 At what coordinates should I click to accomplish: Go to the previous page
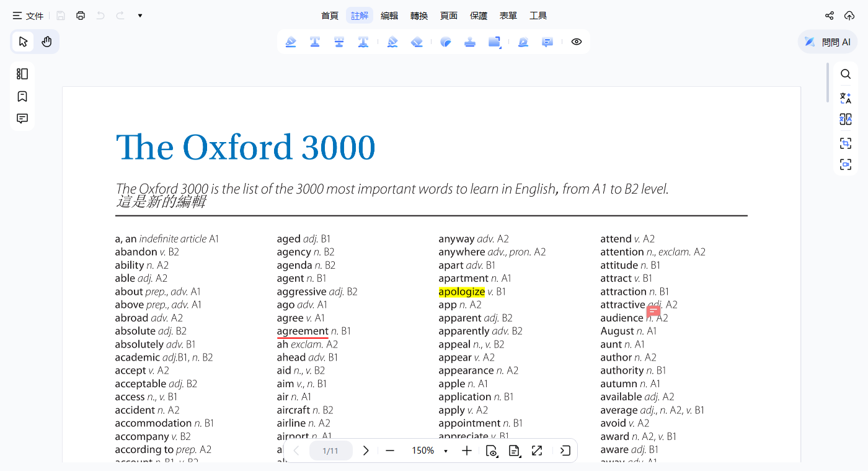tap(296, 451)
